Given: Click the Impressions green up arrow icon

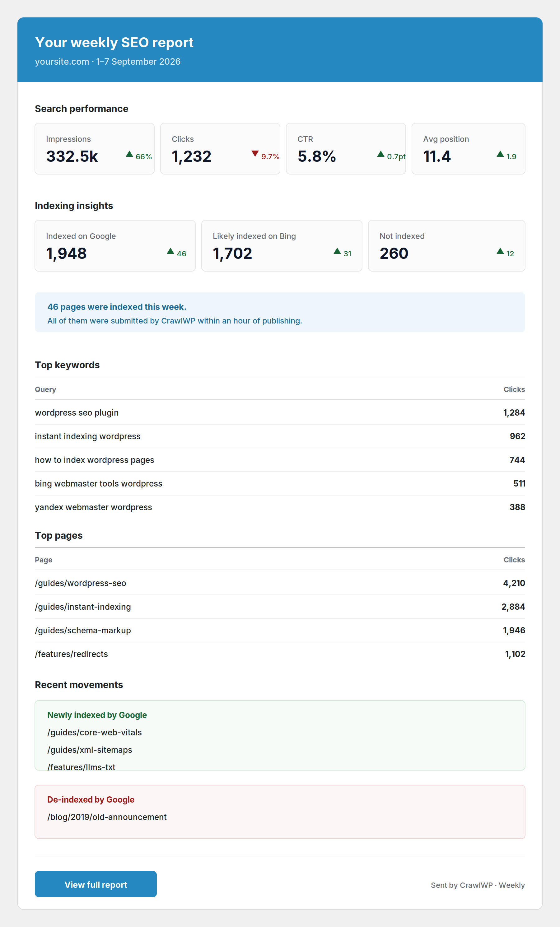Looking at the screenshot, I should pos(129,154).
